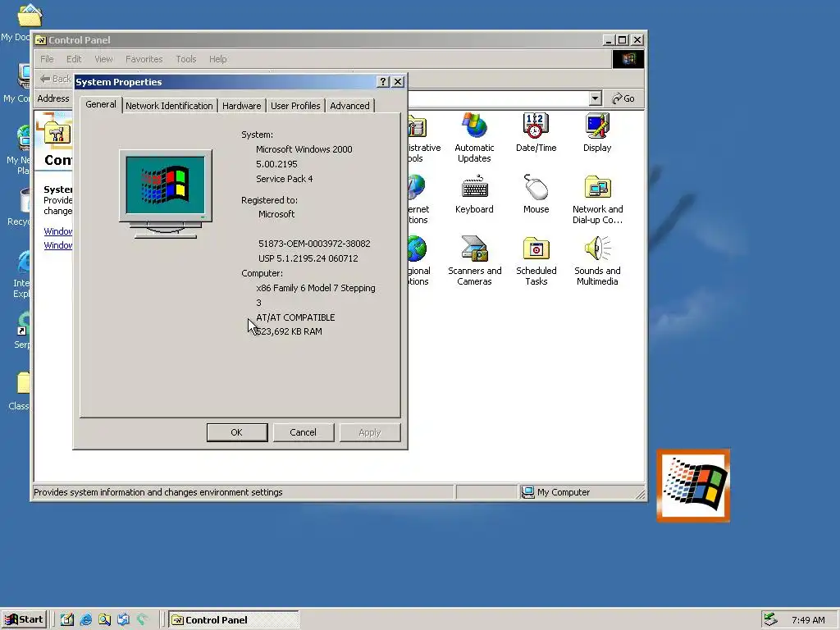Select the Keyboard control panel icon

[x=474, y=194]
